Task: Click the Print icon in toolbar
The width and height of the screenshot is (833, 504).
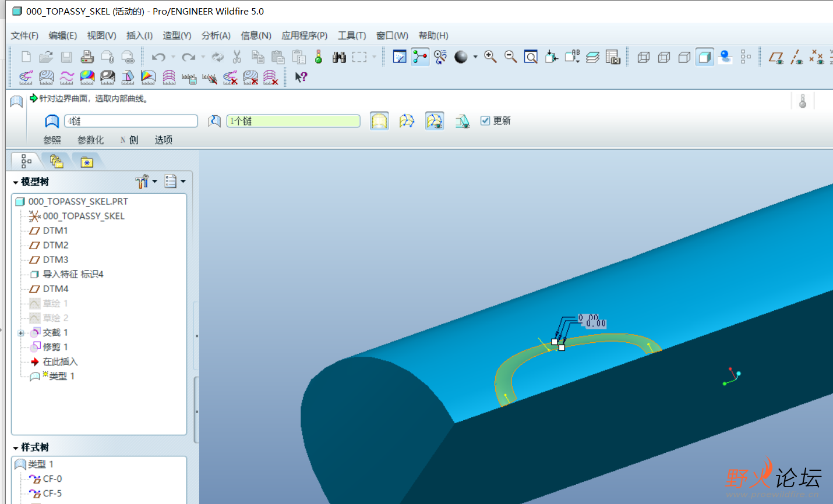Action: pyautogui.click(x=87, y=57)
